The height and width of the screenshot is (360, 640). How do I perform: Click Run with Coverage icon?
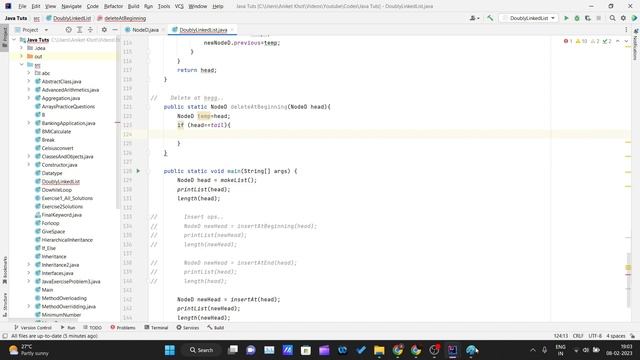coord(588,18)
